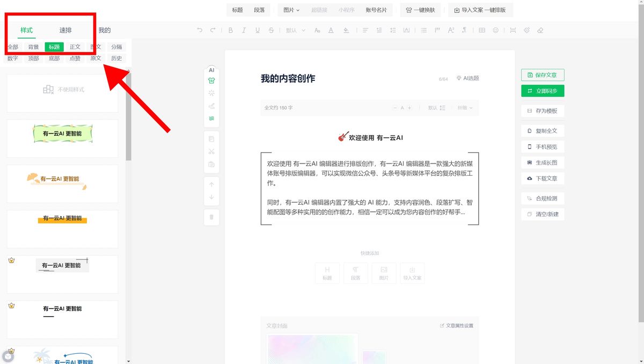Screen dimensions: 644x364
Task: Click 复制全文 to copy the whole article
Action: pos(543,131)
